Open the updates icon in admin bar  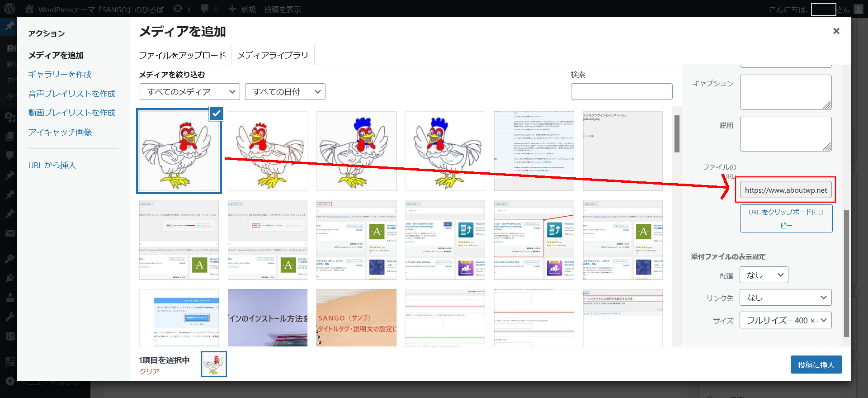click(x=179, y=9)
